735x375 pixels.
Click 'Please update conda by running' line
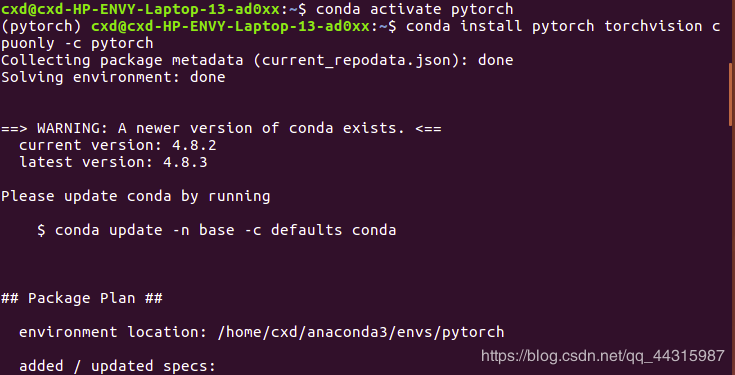click(x=135, y=196)
